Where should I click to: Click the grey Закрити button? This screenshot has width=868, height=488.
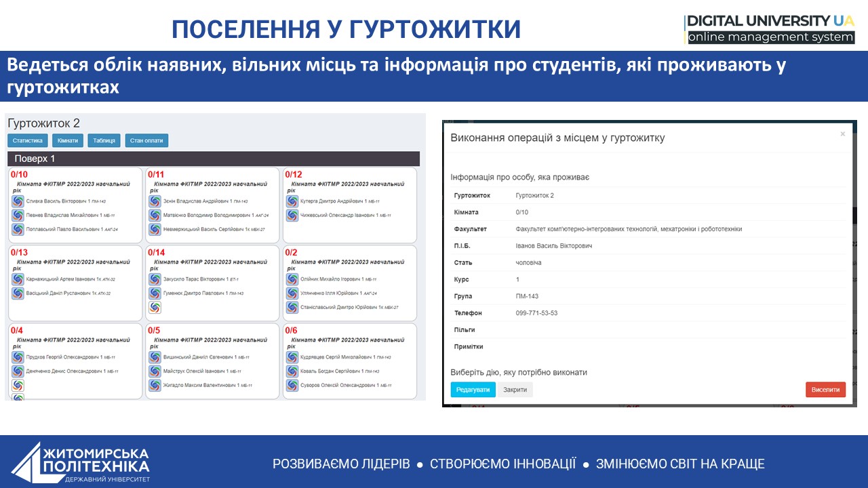click(x=515, y=390)
